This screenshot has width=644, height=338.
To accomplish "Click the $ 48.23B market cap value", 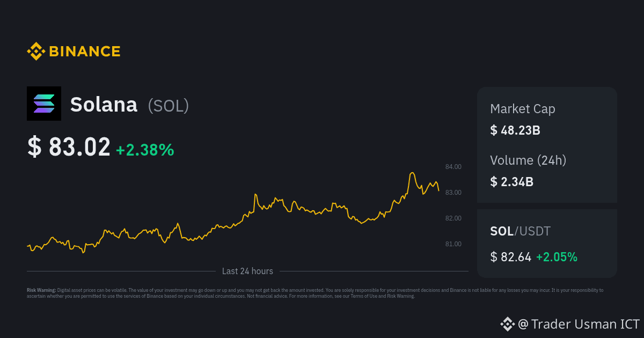I will pos(515,130).
